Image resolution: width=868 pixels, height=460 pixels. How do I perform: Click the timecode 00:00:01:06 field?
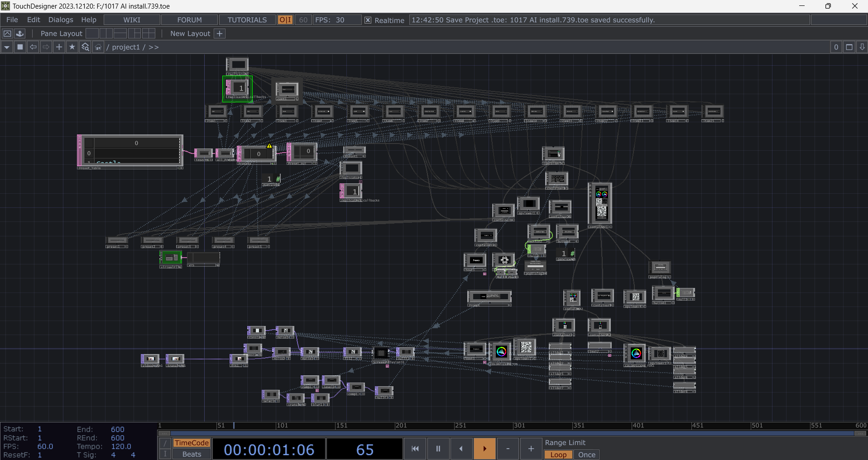tap(269, 450)
